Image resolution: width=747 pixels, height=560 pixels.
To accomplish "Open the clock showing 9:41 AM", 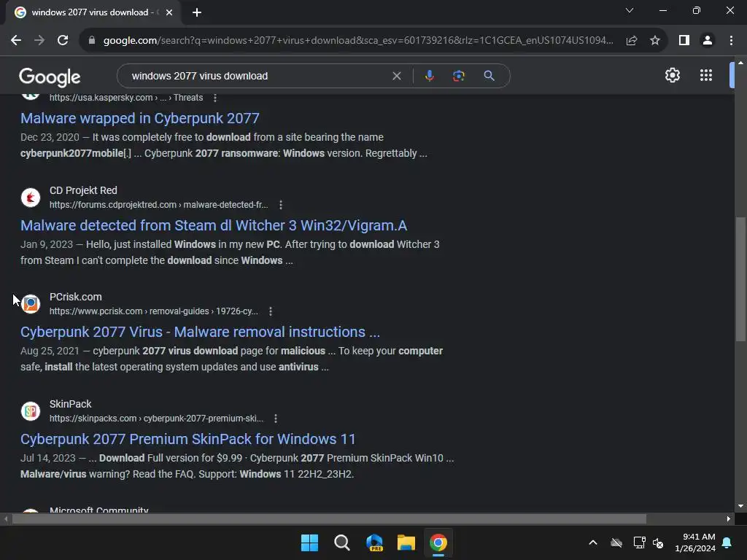I will point(695,542).
